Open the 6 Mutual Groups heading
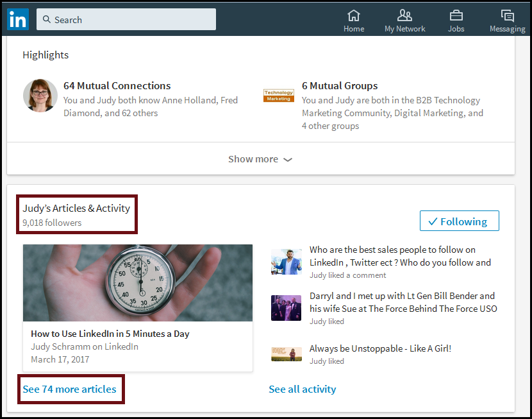Screen dimensions: 532x419 point(340,86)
